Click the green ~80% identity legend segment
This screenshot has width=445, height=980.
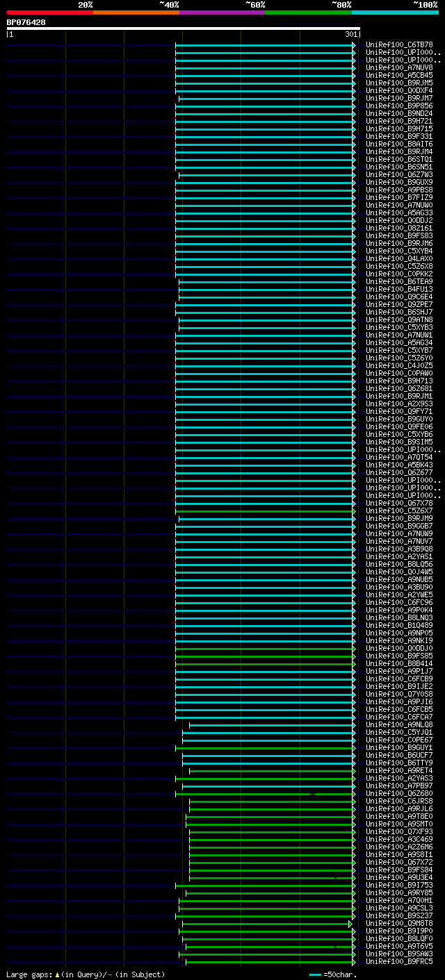[x=309, y=12]
